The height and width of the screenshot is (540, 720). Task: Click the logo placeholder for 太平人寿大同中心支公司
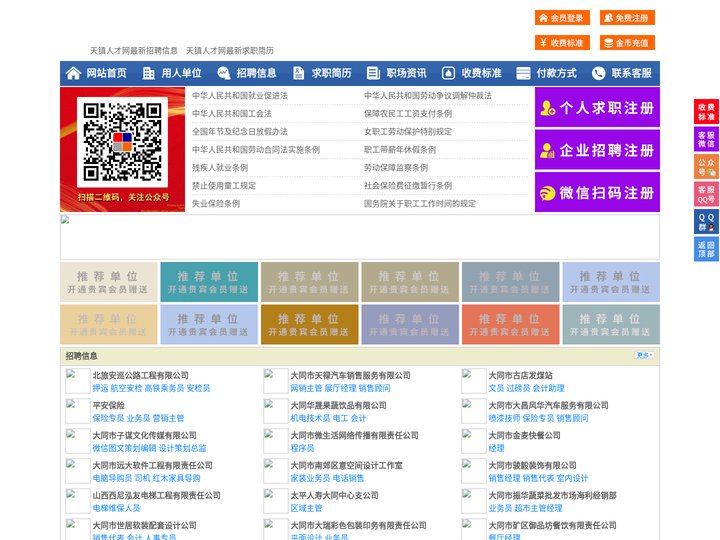276,501
